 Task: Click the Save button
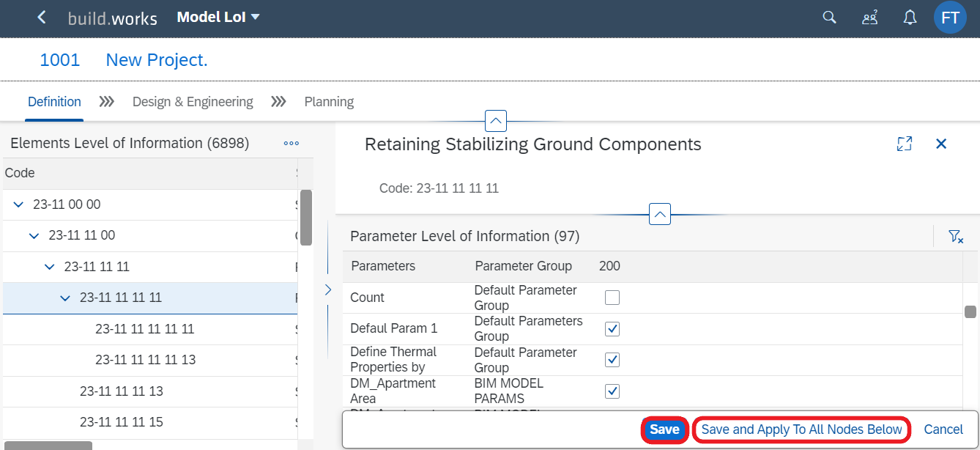664,429
